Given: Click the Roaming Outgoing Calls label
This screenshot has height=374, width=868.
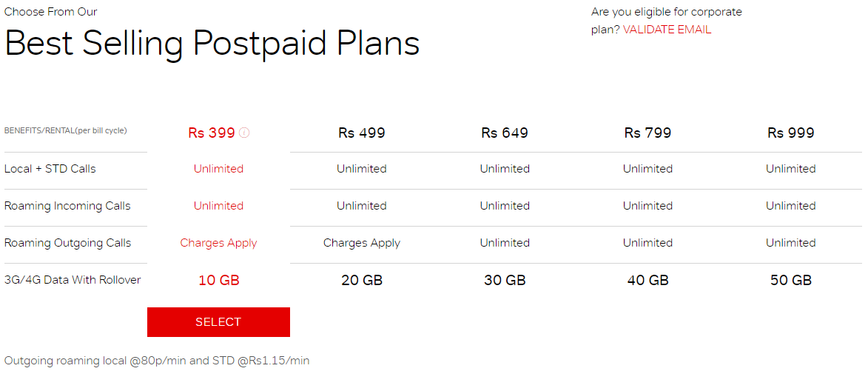Looking at the screenshot, I should click(67, 243).
